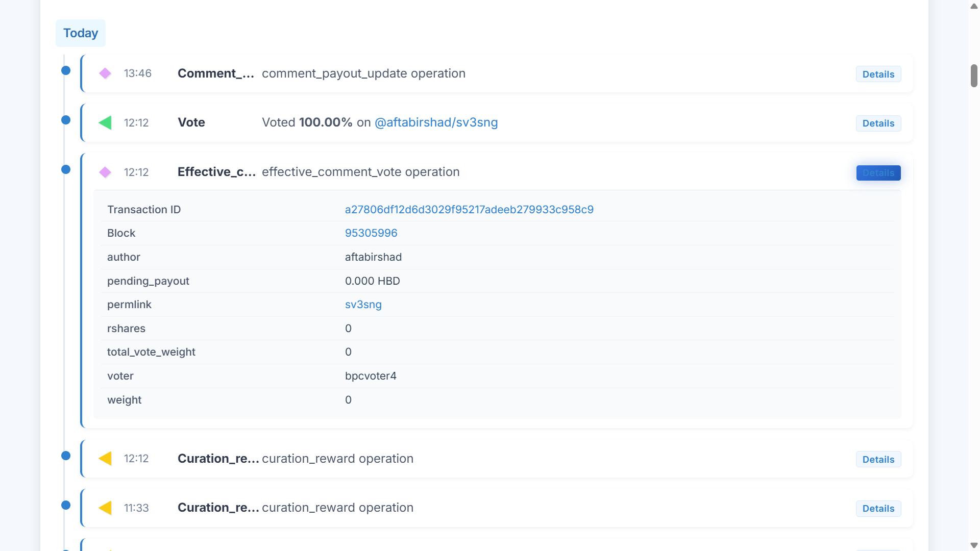Click timeline dot for 11:33 curation reward

click(x=66, y=505)
